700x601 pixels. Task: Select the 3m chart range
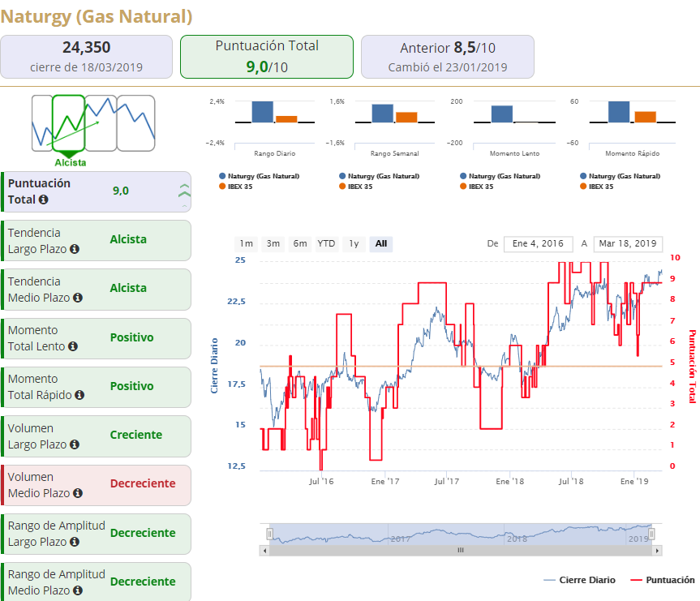273,244
